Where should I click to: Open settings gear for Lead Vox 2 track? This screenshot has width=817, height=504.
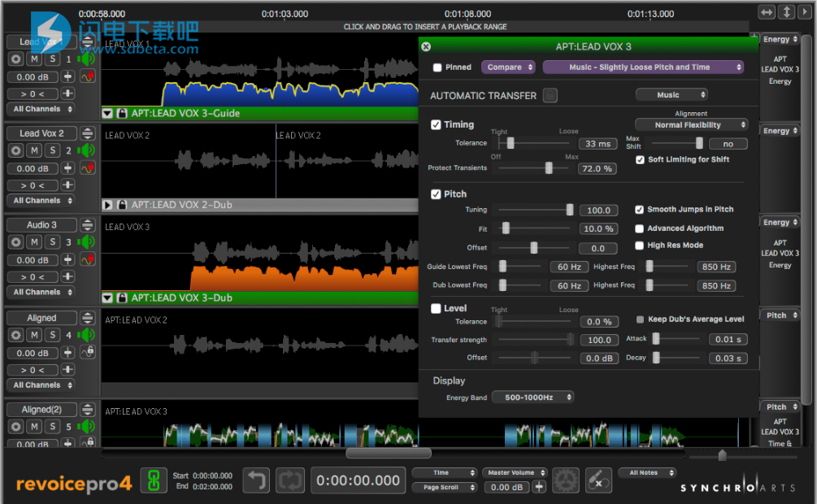(x=16, y=150)
